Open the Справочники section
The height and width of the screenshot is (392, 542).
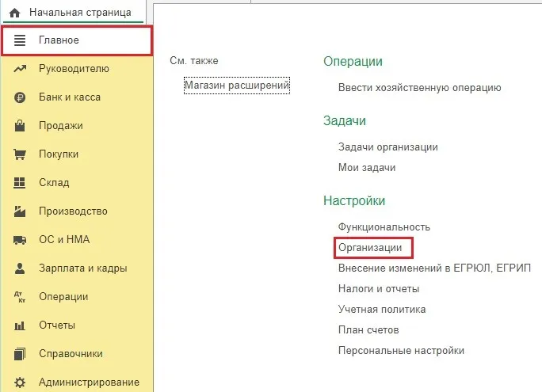[77, 354]
